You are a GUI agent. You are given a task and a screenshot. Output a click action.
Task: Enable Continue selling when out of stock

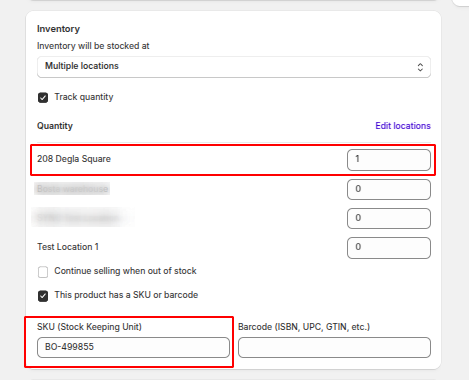point(43,272)
